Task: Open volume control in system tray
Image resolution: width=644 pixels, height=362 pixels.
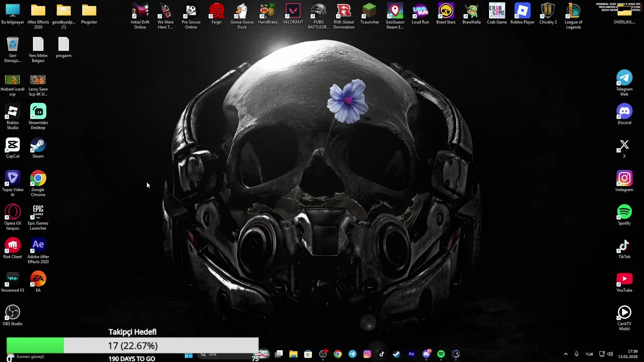Action: click(610, 354)
